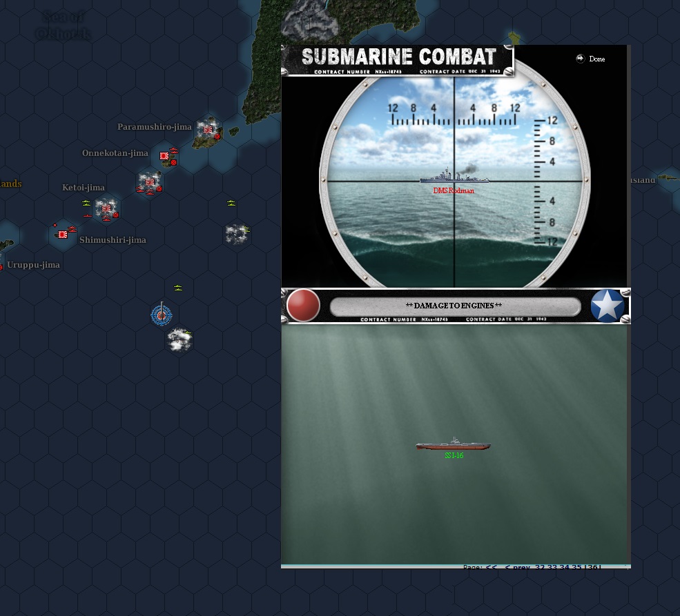Click the Sea of Okhotsk label
The width and height of the screenshot is (680, 616).
pyautogui.click(x=64, y=26)
